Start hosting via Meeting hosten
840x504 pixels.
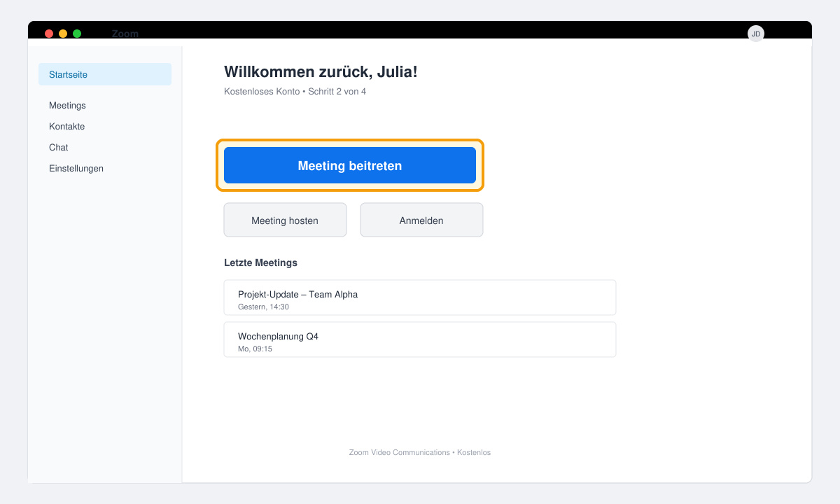tap(285, 220)
